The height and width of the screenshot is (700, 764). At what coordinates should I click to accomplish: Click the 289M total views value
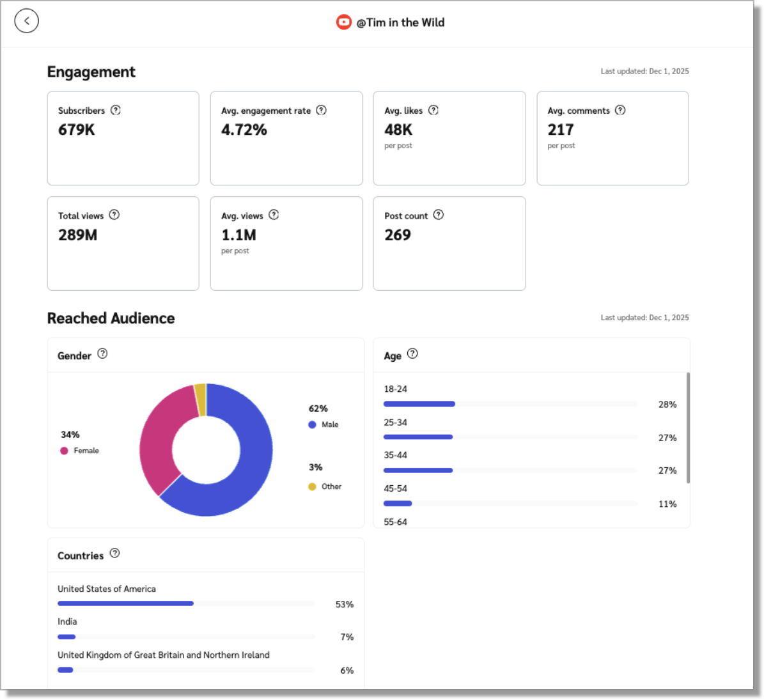click(78, 235)
